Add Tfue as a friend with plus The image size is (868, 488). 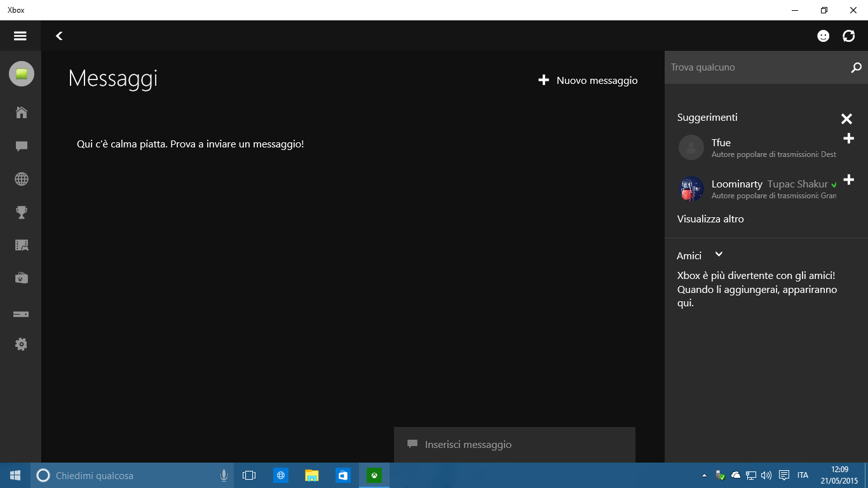coord(848,139)
